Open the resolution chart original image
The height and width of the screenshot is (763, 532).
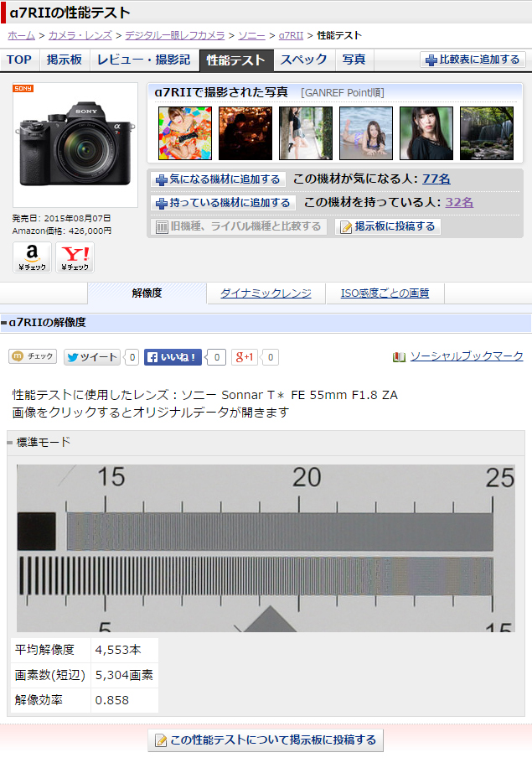(266, 548)
